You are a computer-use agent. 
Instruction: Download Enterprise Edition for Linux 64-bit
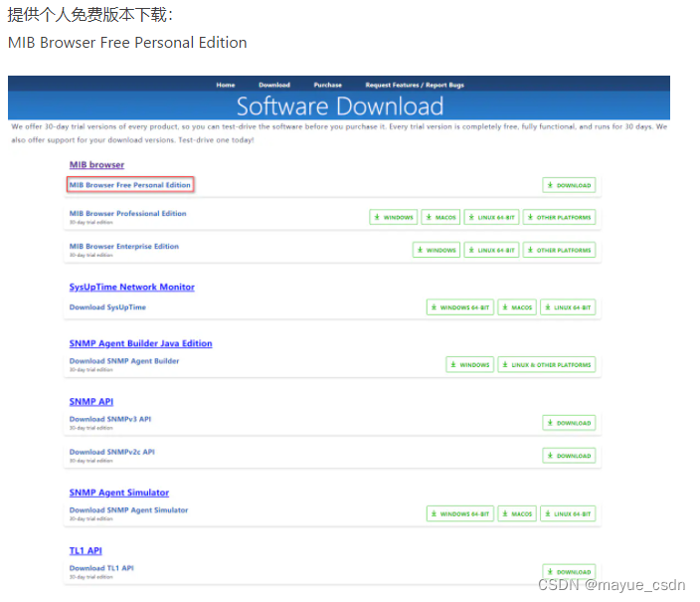click(x=491, y=250)
